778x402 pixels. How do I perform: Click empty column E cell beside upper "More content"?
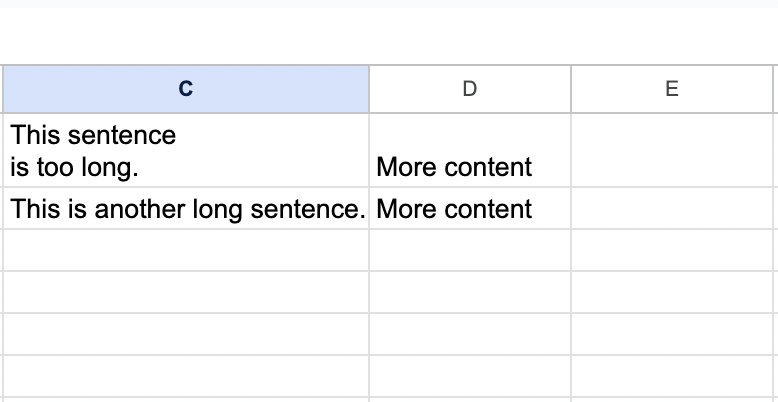(672, 150)
